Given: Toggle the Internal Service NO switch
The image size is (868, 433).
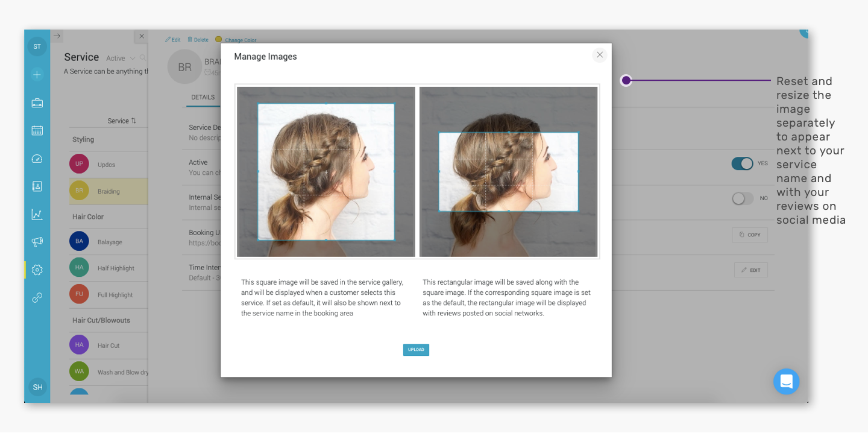Looking at the screenshot, I should pos(742,198).
